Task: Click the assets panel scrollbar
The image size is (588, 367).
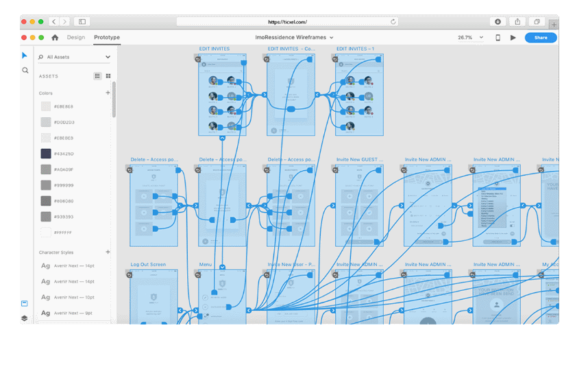Action: point(114,100)
